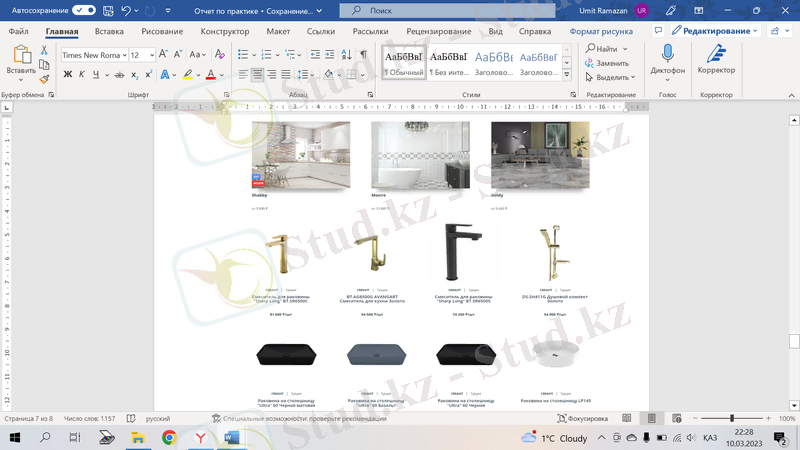Apply the Без инте... style

click(x=448, y=62)
